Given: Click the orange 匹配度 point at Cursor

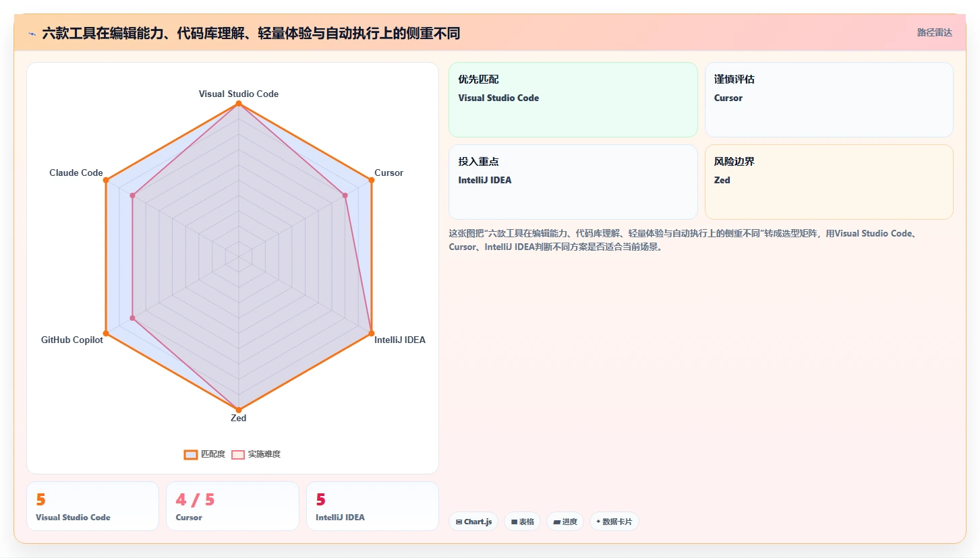Looking at the screenshot, I should tap(372, 180).
